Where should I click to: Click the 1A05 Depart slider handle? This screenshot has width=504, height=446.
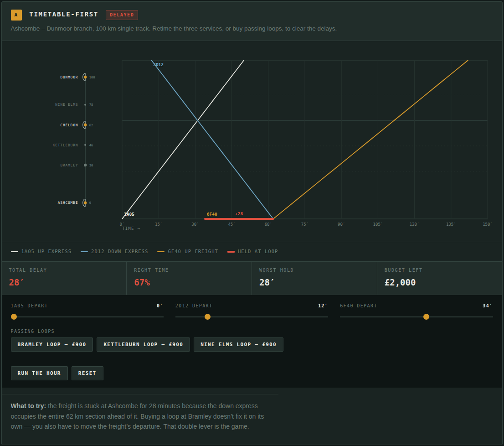coord(14,317)
